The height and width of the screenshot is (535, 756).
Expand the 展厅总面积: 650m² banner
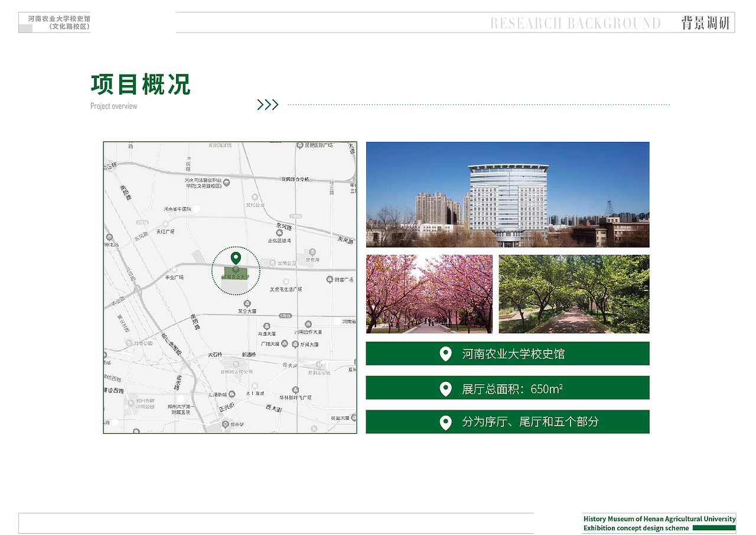(x=508, y=388)
